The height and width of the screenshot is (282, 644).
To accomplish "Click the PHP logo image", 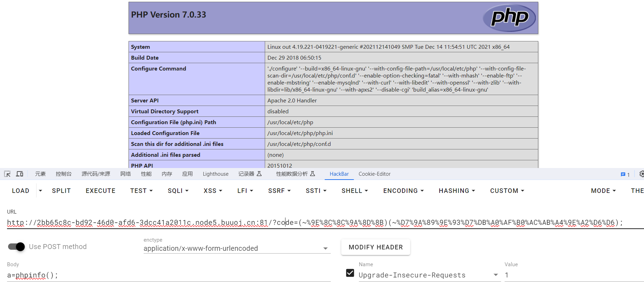I will (509, 18).
